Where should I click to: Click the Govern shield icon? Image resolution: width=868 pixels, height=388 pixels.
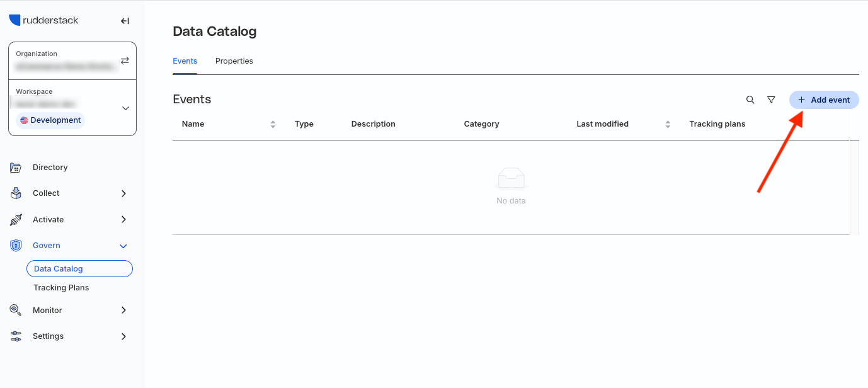pyautogui.click(x=16, y=246)
